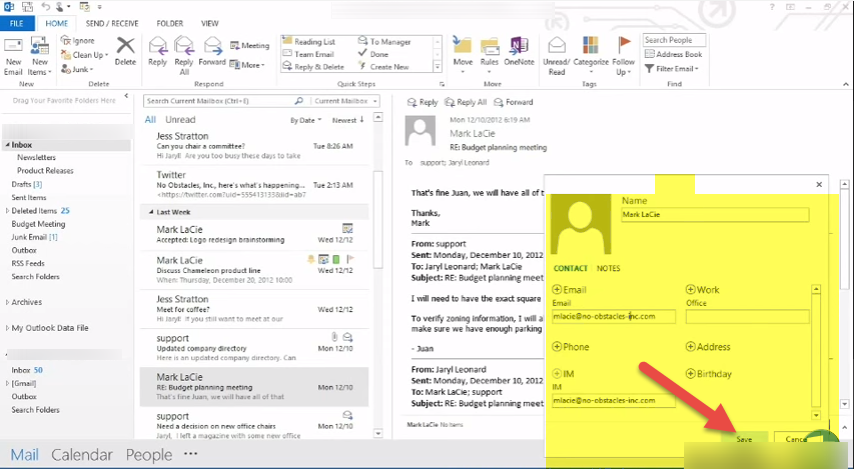Send message to OneNote

pos(518,51)
